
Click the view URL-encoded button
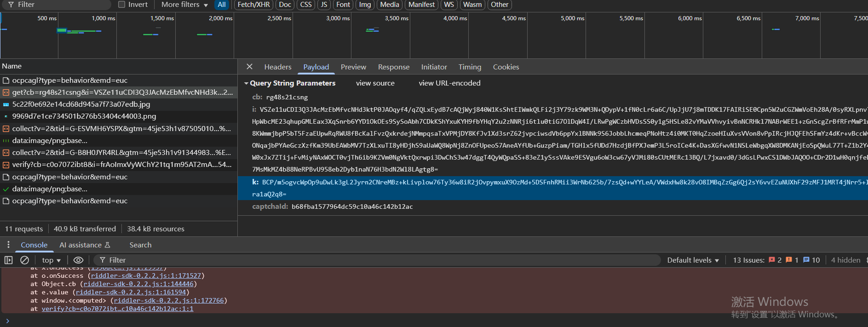449,83
